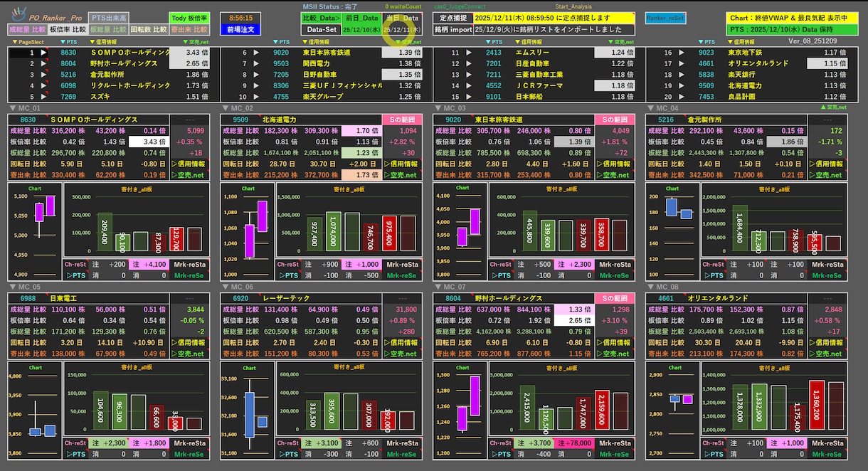
Task: Switch to the 板倍率 比較 tab
Action: coord(68,30)
